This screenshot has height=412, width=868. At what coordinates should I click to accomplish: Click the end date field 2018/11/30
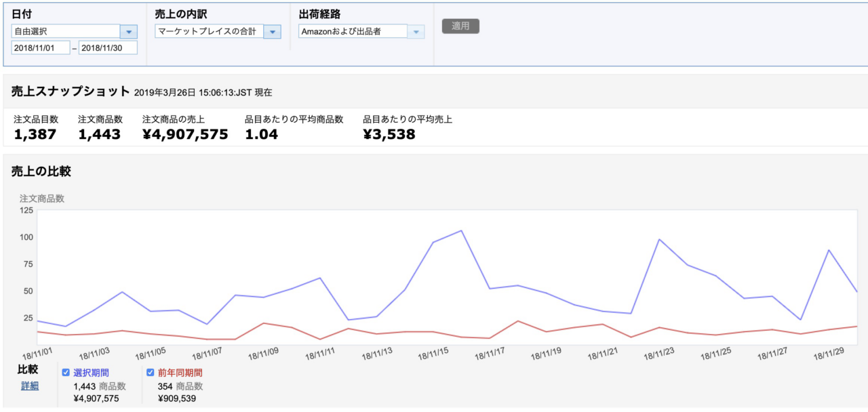(108, 47)
